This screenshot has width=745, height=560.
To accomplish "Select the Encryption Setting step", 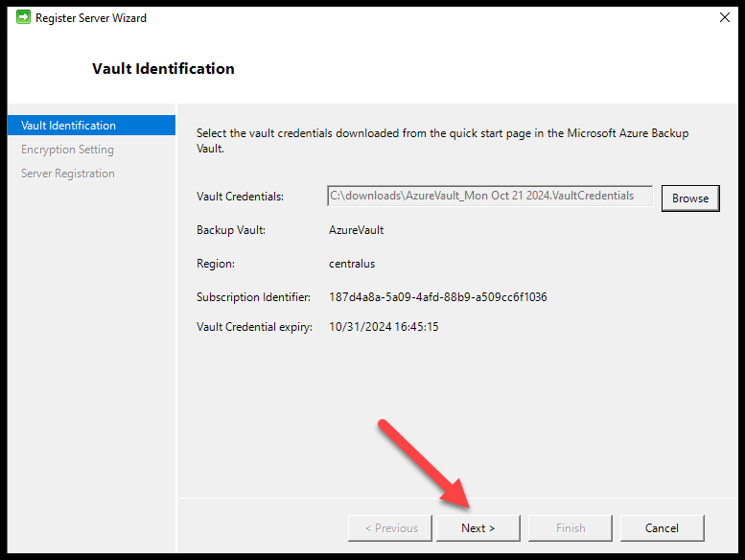I will (67, 150).
